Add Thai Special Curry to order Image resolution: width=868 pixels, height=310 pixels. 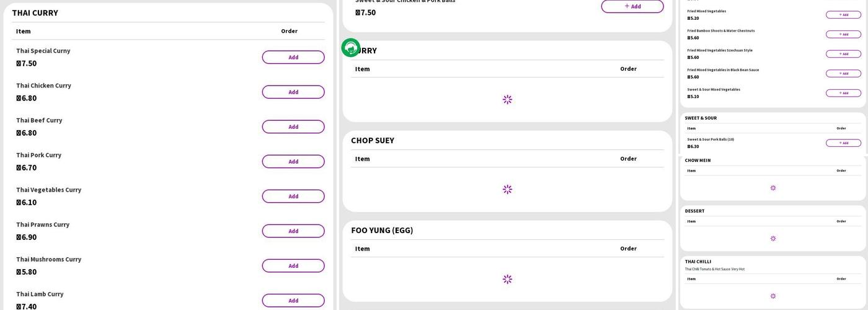tap(293, 57)
